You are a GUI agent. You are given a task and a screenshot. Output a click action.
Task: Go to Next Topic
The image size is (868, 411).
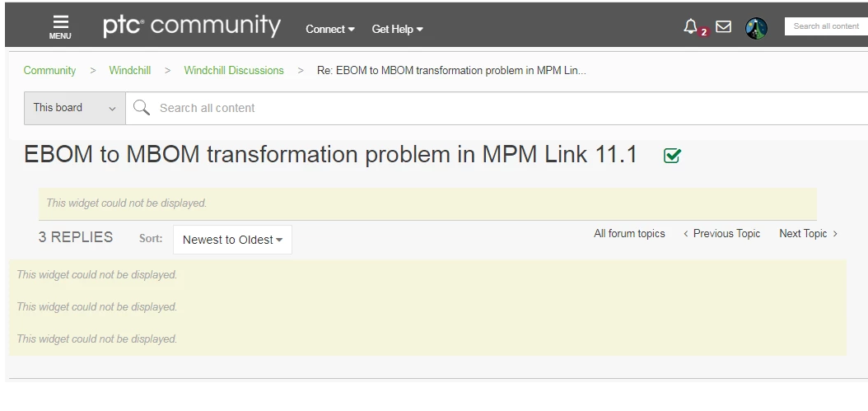(808, 234)
